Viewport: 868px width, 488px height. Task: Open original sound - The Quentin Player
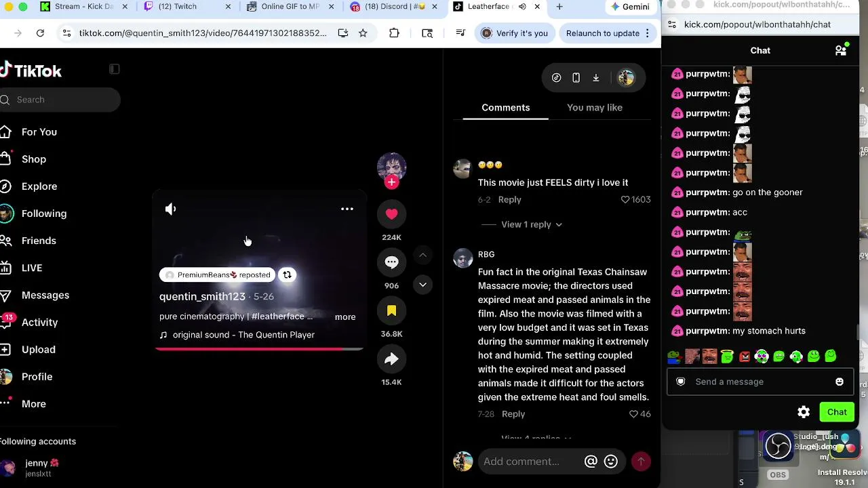click(x=243, y=335)
